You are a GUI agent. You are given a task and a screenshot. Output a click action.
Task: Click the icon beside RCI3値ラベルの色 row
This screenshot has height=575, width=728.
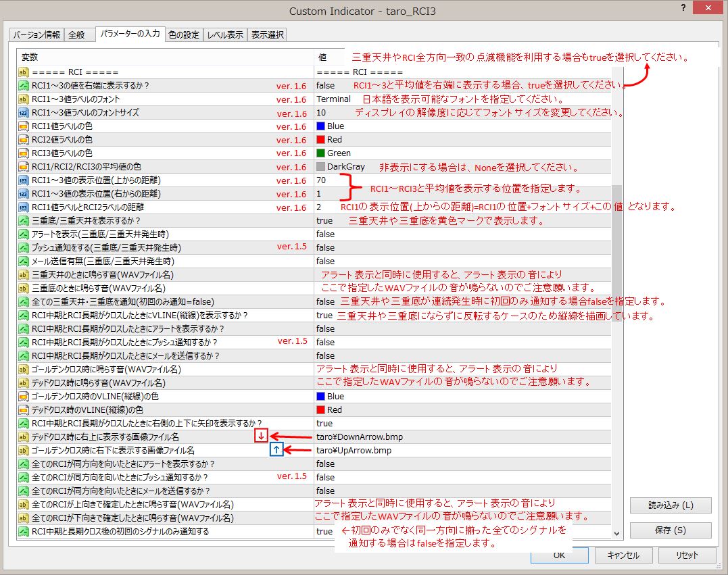(23, 153)
